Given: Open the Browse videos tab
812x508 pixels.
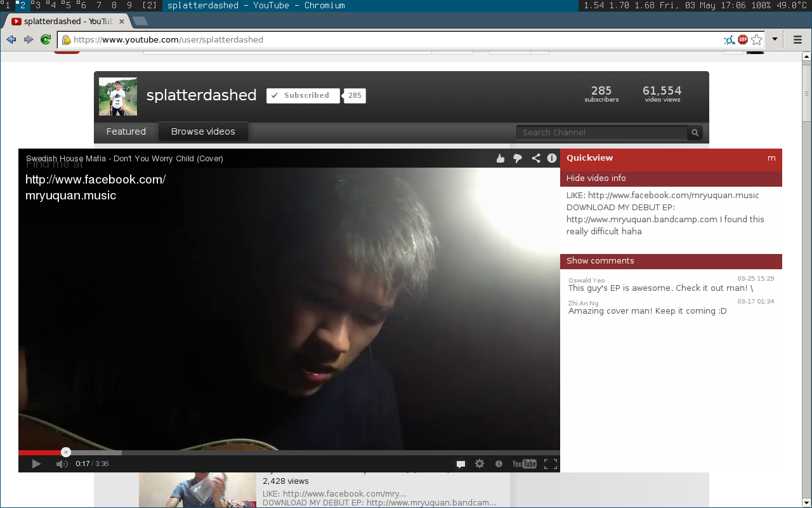Looking at the screenshot, I should (203, 131).
